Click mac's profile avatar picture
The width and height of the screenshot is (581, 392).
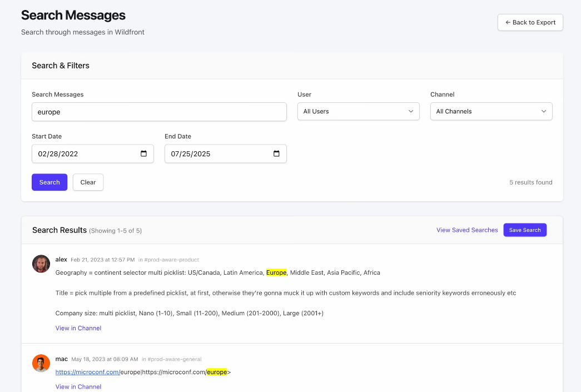(41, 363)
